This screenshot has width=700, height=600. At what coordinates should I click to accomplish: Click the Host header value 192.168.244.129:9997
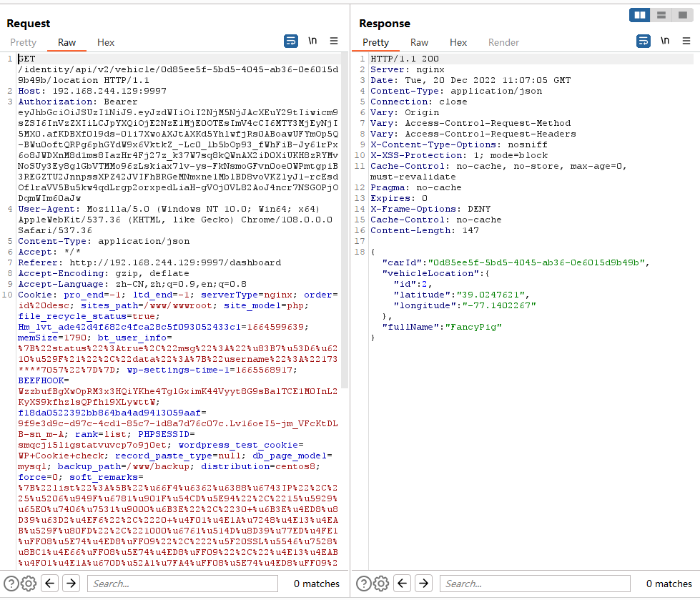(109, 91)
